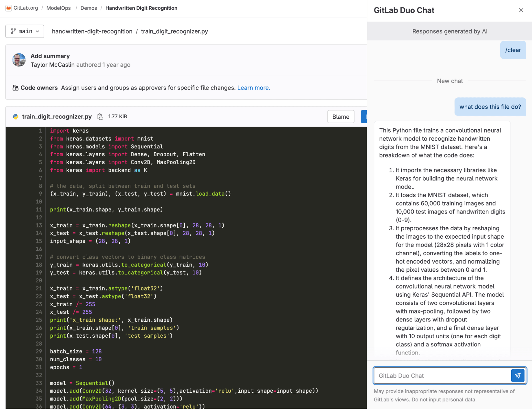Send message with the paper plane icon
The image size is (532, 409).
click(518, 375)
